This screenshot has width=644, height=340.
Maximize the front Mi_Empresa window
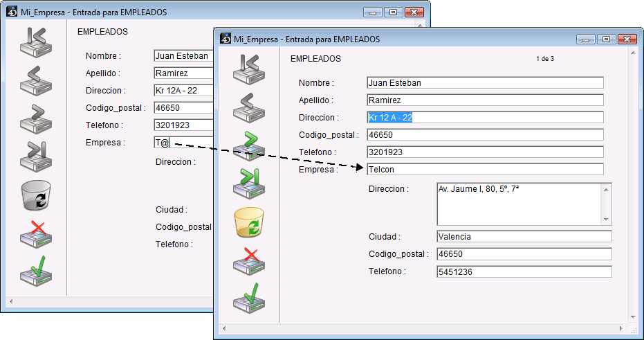[606, 39]
